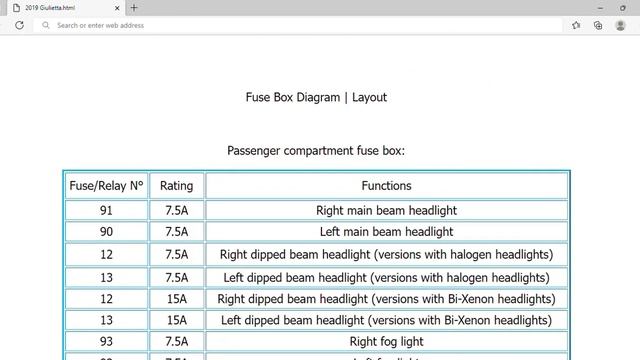
Task: Select the 2019 Giulietta.html tab
Action: tap(65, 8)
